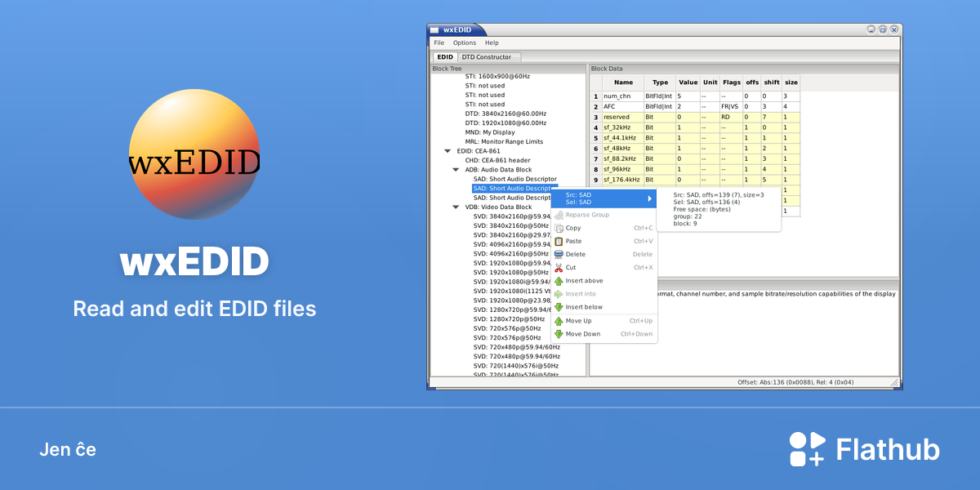Select the num_chn name cell
980x490 pixels.
point(623,96)
